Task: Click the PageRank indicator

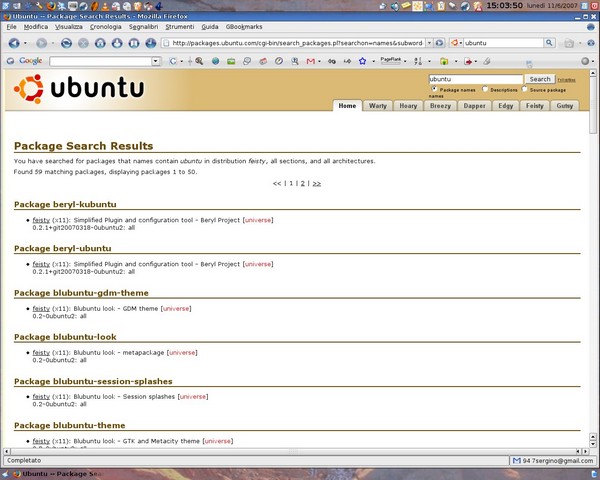Action: [x=390, y=60]
